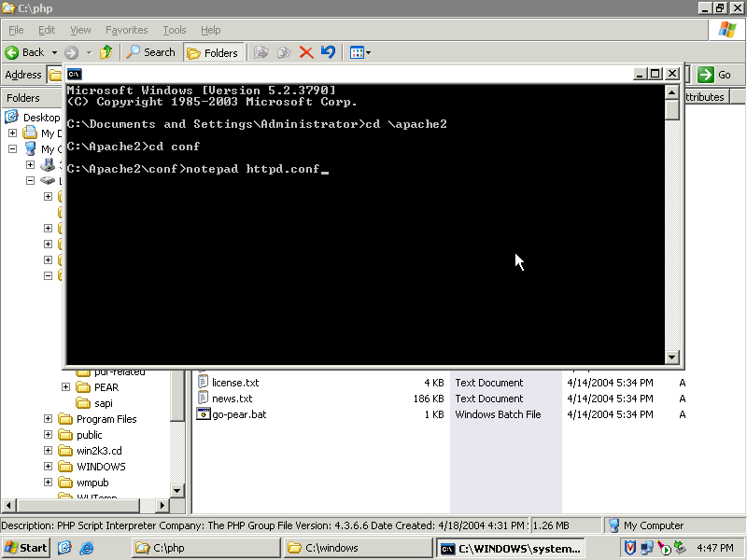The height and width of the screenshot is (560, 747).
Task: Expand the PEAR folder tree node
Action: pyautogui.click(x=66, y=387)
